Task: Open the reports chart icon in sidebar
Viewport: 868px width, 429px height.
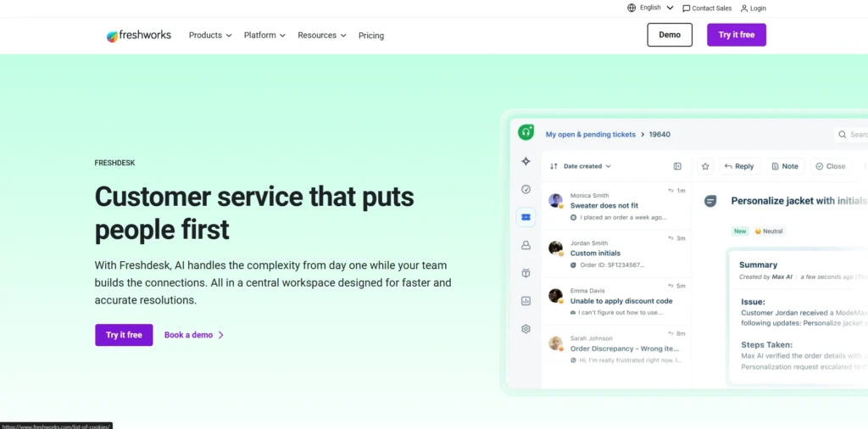Action: [526, 301]
